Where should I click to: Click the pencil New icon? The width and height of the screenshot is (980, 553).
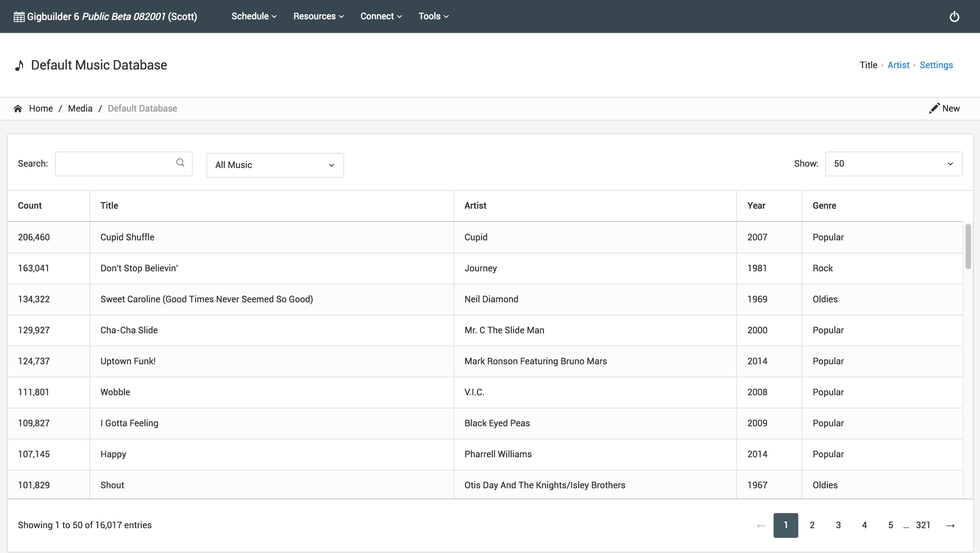934,108
